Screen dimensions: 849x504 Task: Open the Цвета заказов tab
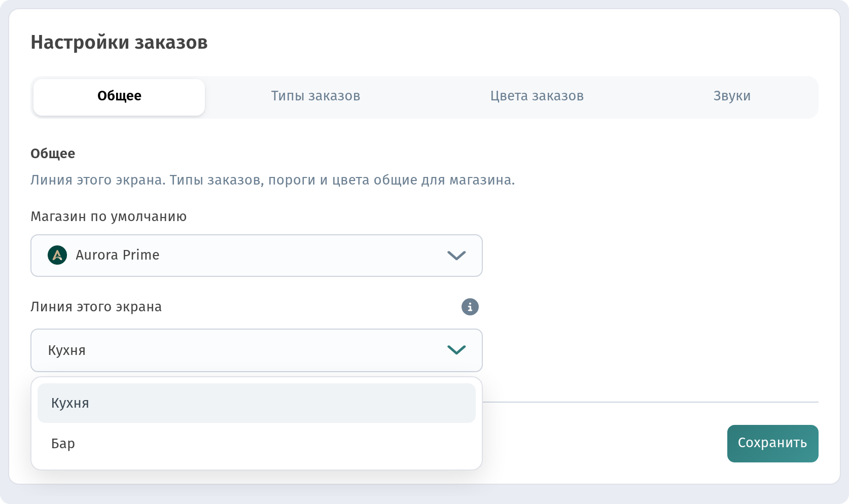[537, 96]
